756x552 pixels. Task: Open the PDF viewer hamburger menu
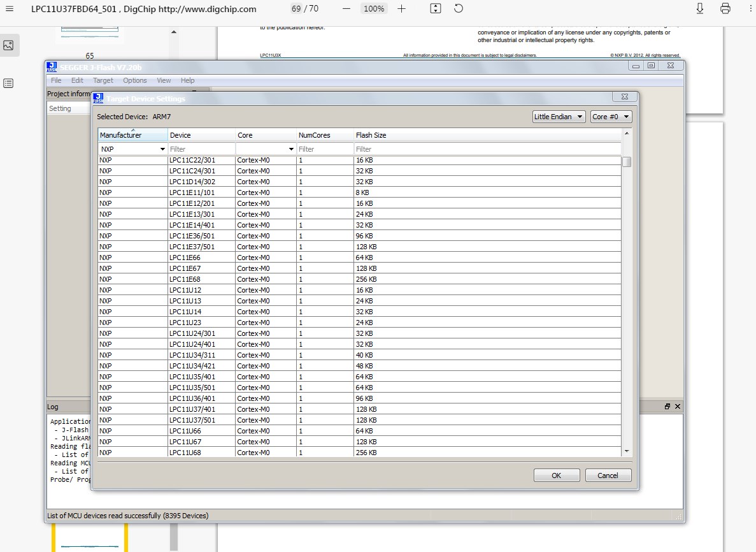[9, 9]
